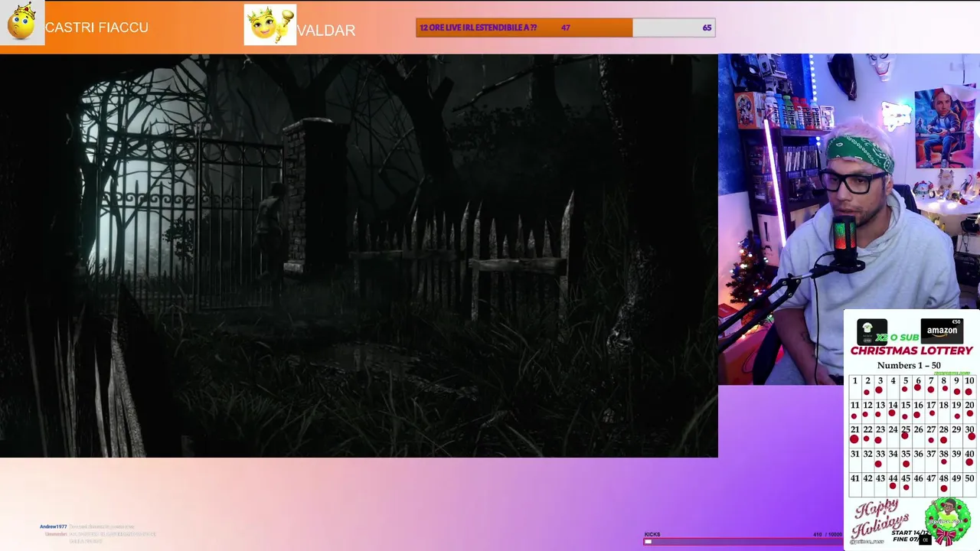
Task: Click lottery number 50 cell
Action: pyautogui.click(x=970, y=484)
